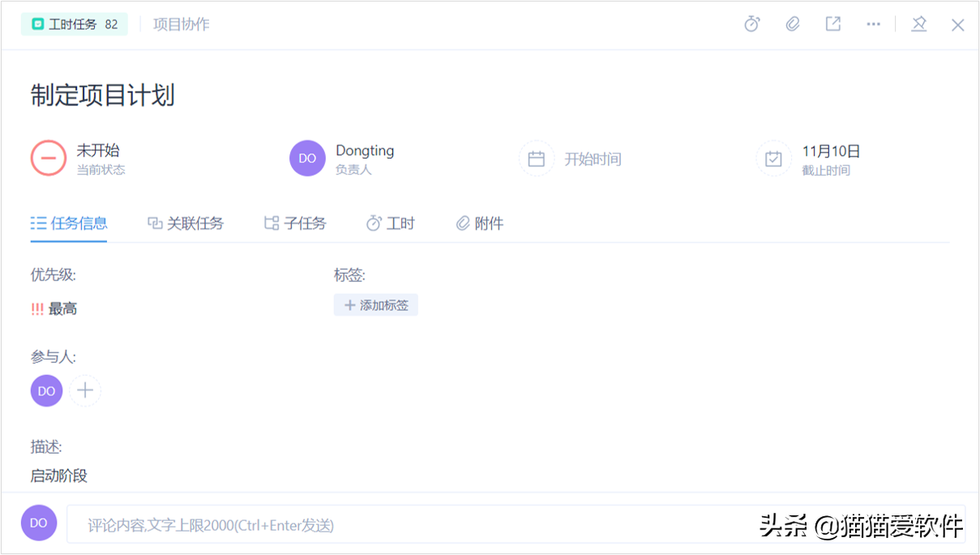This screenshot has width=980, height=555.
Task: Click the 开始时间 calendar icon
Action: tap(537, 158)
